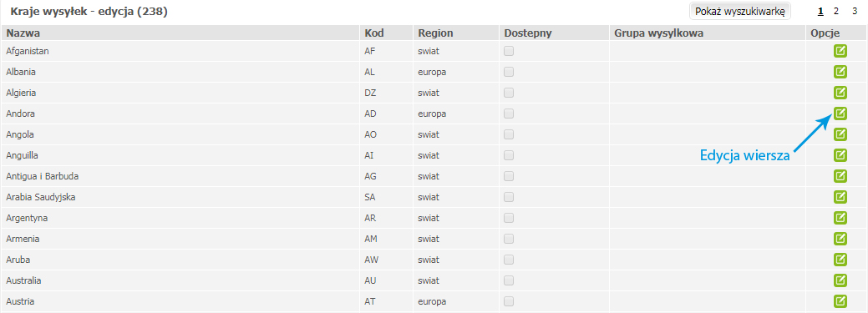Go to page 2
Viewport: 868px width, 313px height.
836,11
